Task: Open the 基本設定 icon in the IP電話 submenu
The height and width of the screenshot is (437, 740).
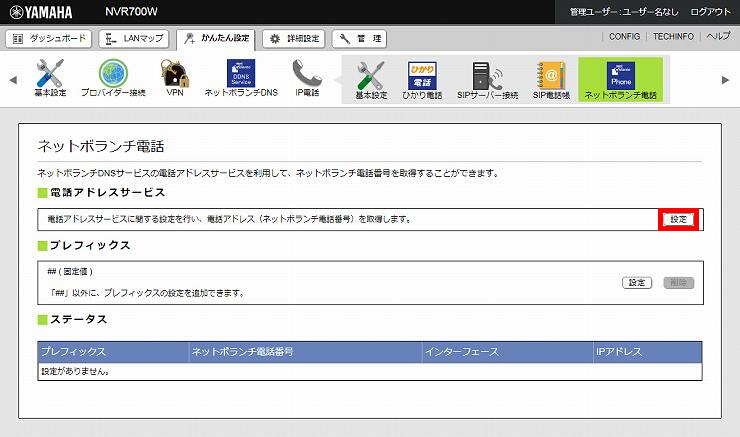Action: click(371, 80)
